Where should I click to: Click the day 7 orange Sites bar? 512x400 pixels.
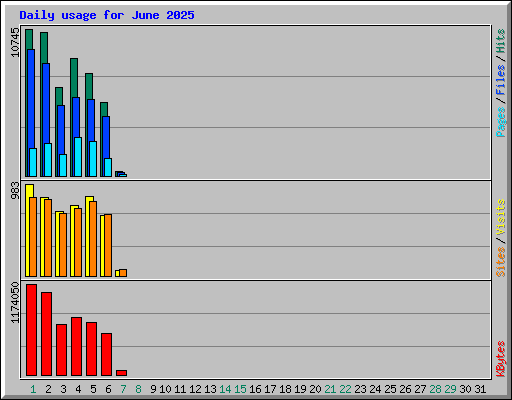coord(123,273)
